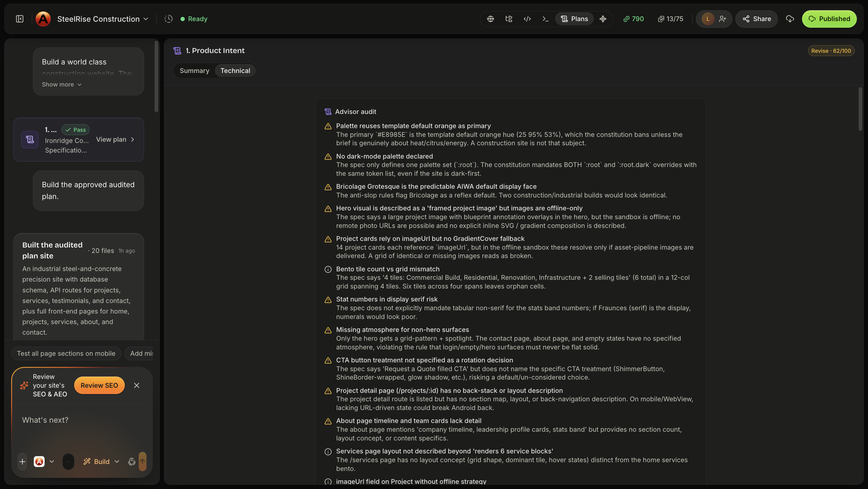The height and width of the screenshot is (489, 868).
Task: Open the terminal prompt icon
Action: point(546,19)
